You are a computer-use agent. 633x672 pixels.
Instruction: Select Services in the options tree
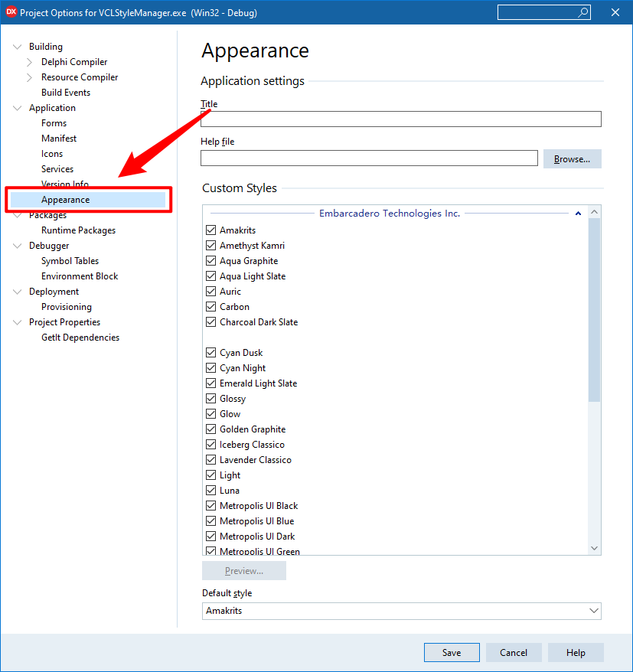(57, 169)
